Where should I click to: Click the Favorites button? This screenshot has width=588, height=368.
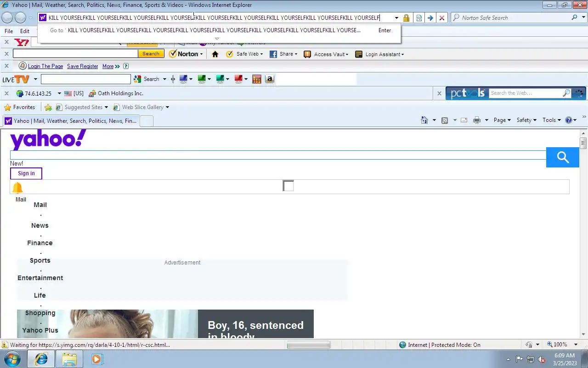click(x=19, y=107)
